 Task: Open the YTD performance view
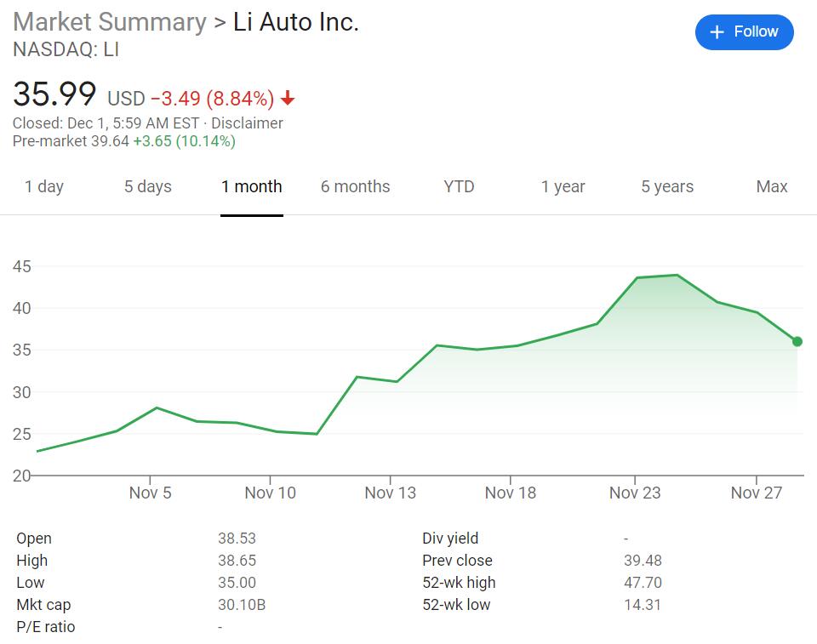(458, 186)
